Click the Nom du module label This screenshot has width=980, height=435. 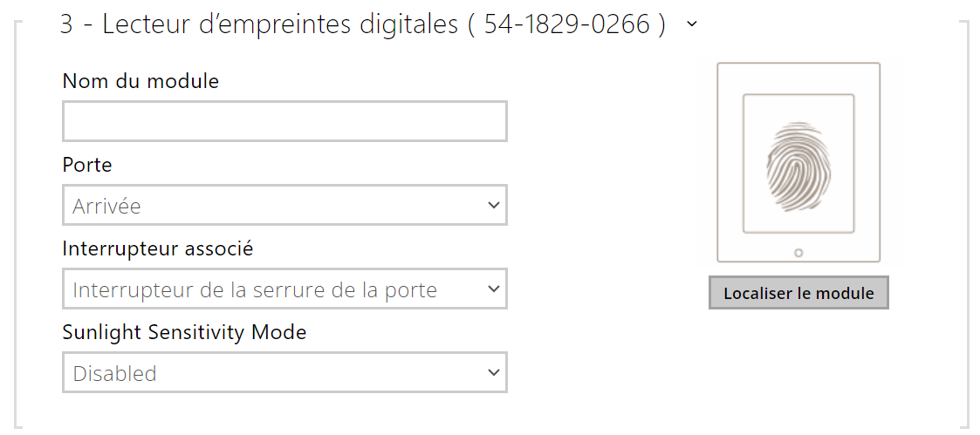pyautogui.click(x=140, y=81)
